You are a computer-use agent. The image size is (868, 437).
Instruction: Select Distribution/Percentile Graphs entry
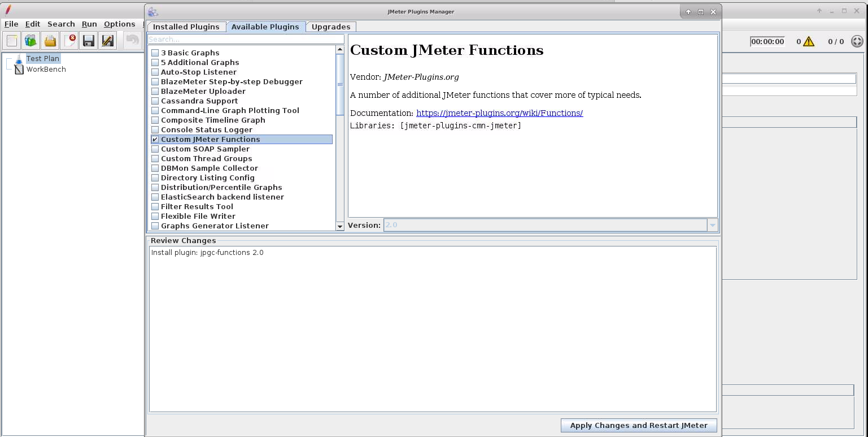click(x=221, y=188)
